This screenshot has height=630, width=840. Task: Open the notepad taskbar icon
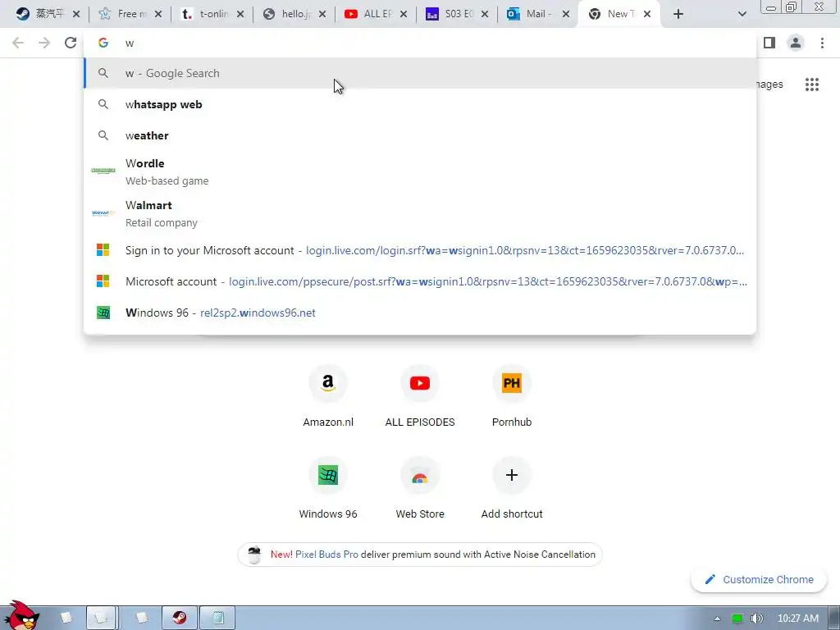(217, 618)
